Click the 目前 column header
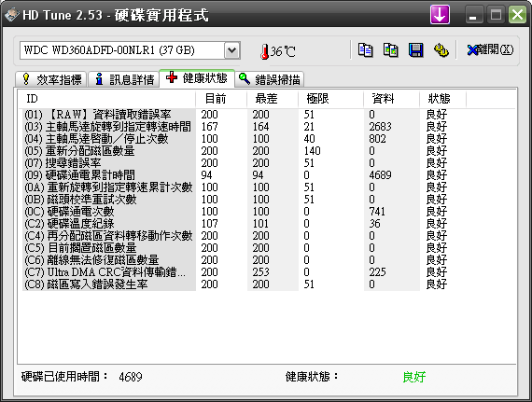This screenshot has width=532, height=402. [x=221, y=99]
